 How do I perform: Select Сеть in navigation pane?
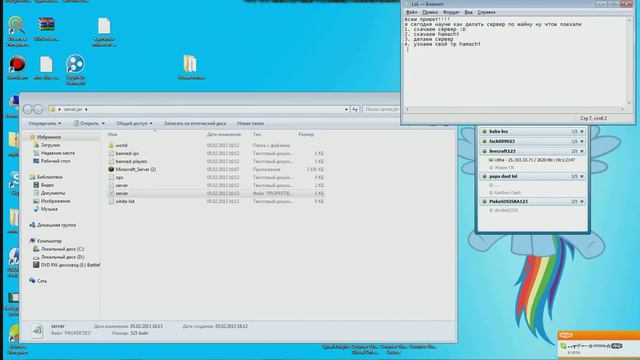click(42, 281)
